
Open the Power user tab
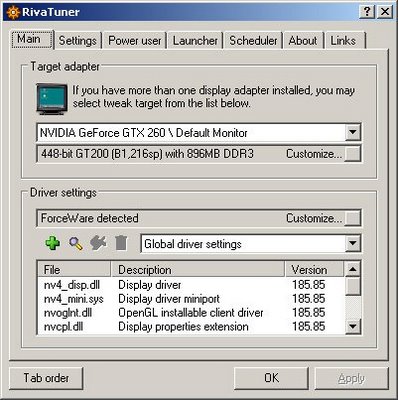click(134, 41)
